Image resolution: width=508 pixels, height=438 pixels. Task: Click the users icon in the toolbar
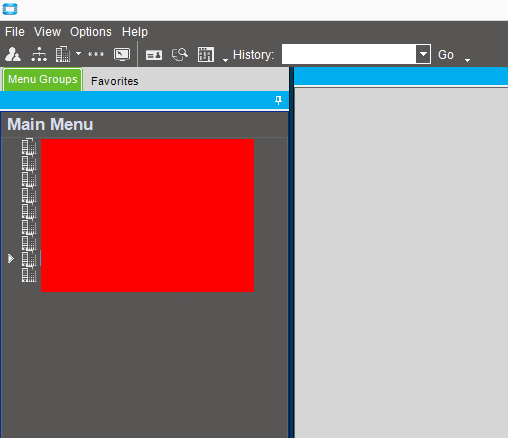coord(13,54)
